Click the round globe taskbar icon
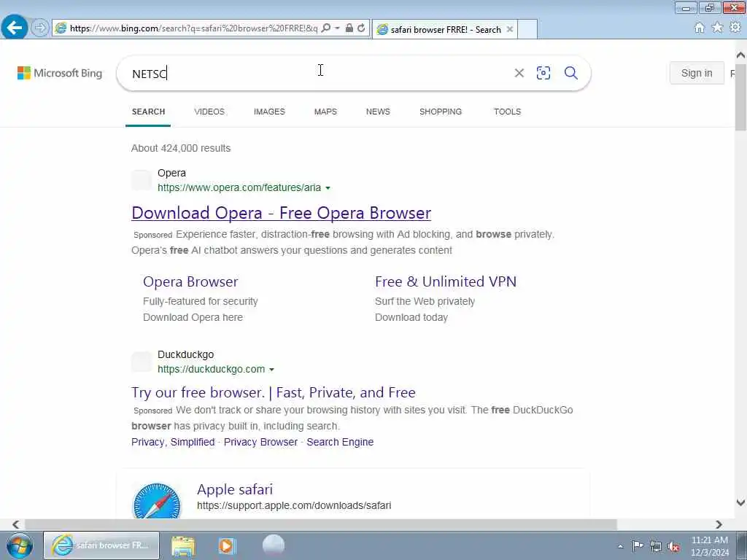Image resolution: width=747 pixels, height=560 pixels. point(274,545)
